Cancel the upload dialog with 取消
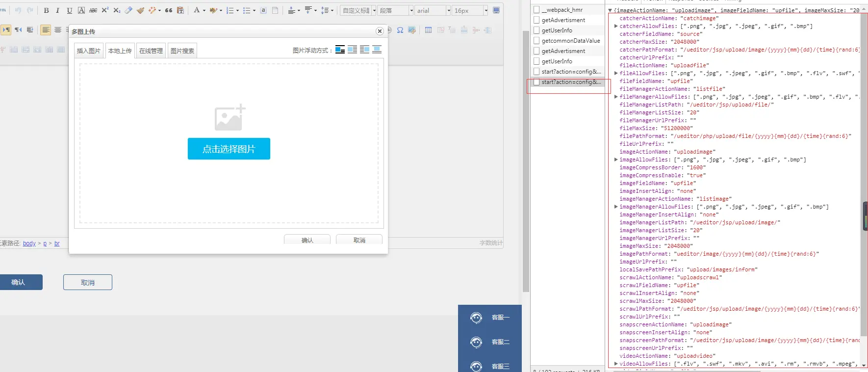This screenshot has height=372, width=868. tap(359, 240)
